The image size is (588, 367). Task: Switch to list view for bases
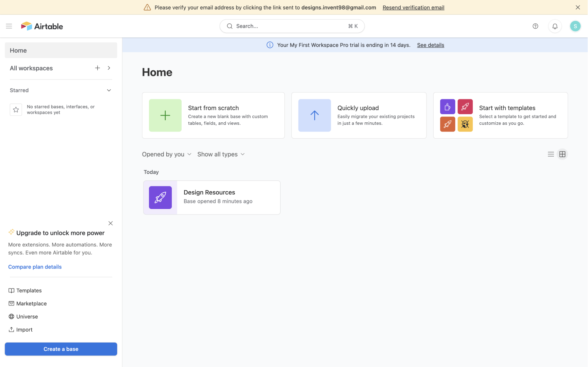tap(551, 154)
